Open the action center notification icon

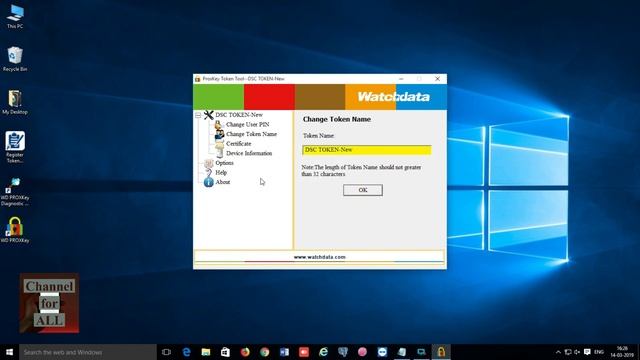[x=587, y=352]
